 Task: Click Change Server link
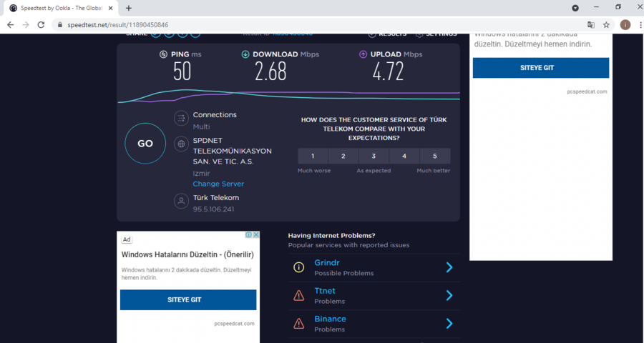click(218, 184)
